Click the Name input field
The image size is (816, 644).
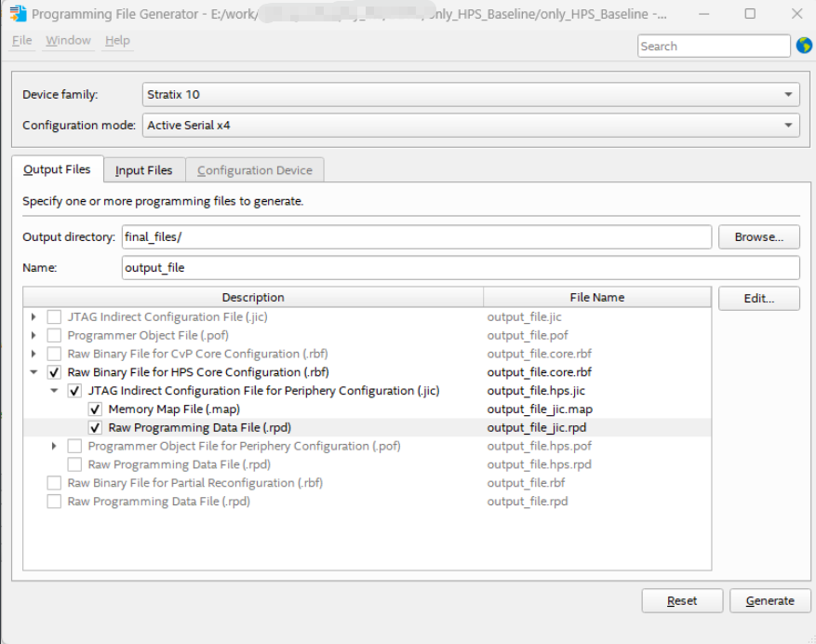[x=461, y=268]
